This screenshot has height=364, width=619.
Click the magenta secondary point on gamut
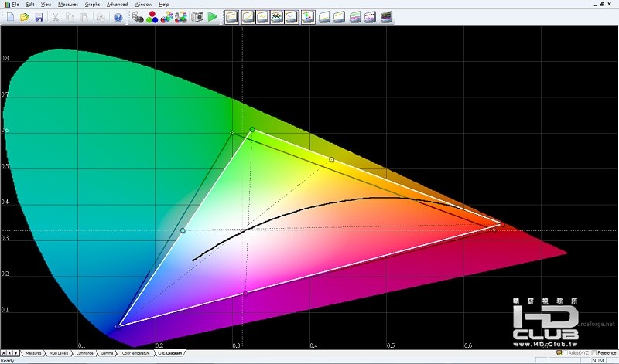(245, 293)
